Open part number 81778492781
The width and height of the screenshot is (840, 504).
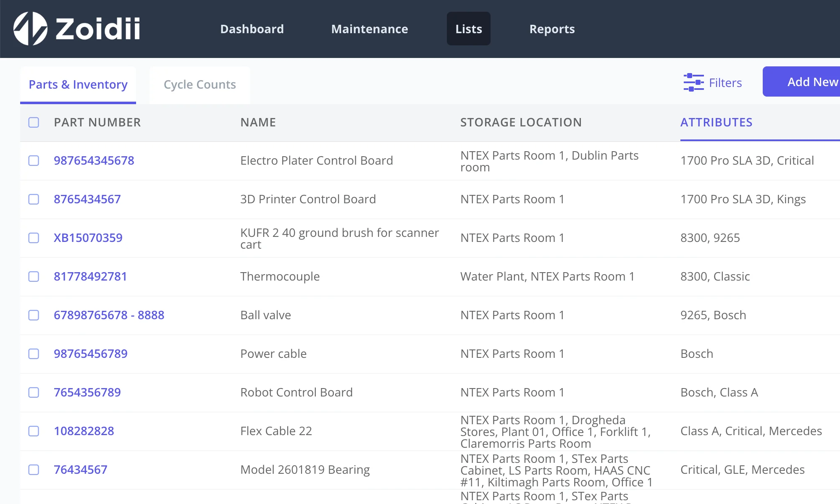tap(90, 276)
